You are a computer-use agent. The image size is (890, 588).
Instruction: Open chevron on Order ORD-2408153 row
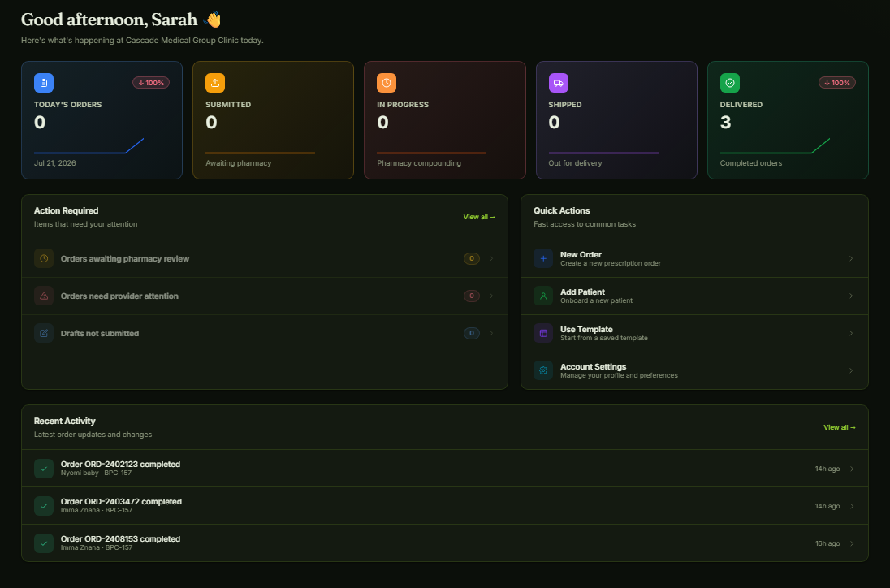[851, 543]
